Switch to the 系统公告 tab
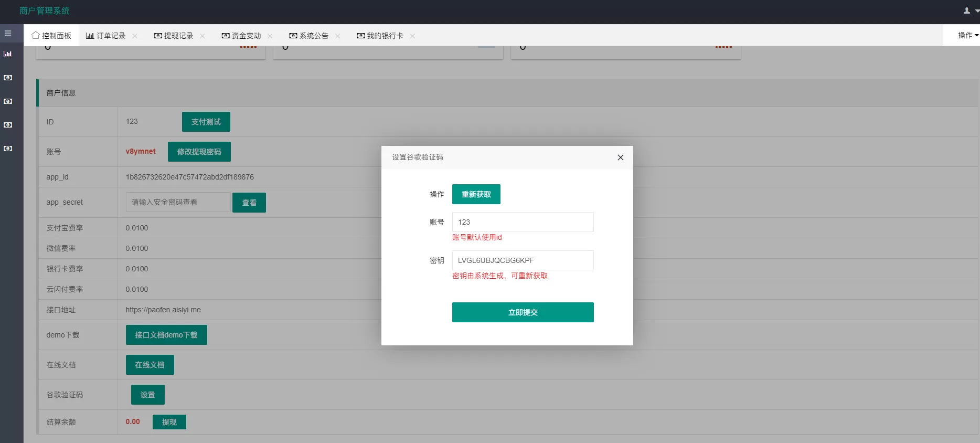Image resolution: width=980 pixels, height=443 pixels. 309,36
